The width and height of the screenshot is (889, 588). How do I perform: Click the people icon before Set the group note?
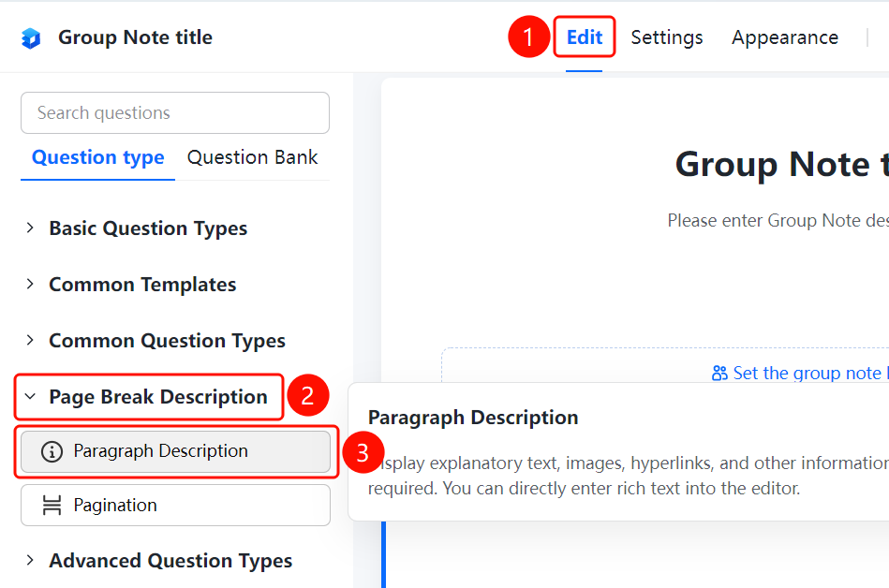click(x=719, y=373)
